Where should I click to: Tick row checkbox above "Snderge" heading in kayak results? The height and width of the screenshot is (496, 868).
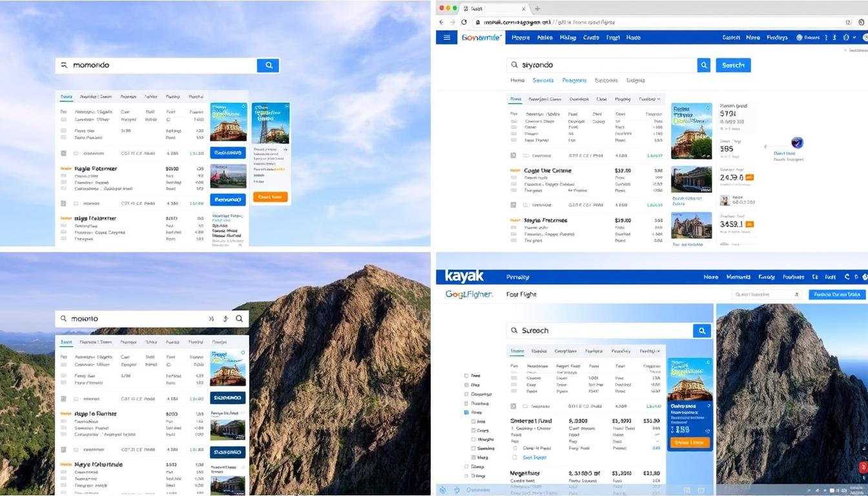pos(513,406)
